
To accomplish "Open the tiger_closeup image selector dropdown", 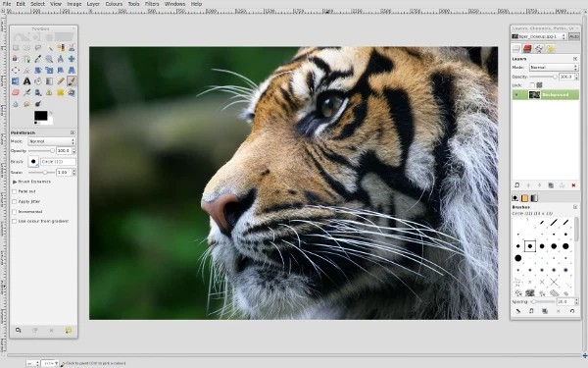I will point(539,36).
